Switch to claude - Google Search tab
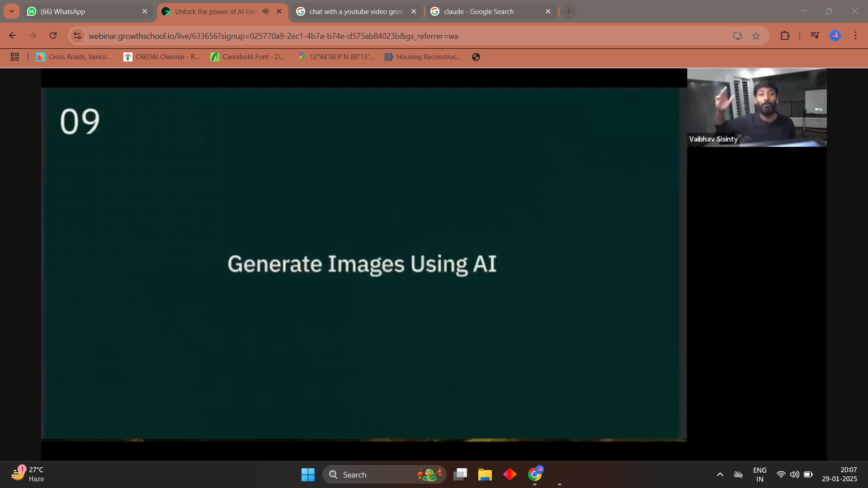The height and width of the screenshot is (488, 868). tap(486, 11)
